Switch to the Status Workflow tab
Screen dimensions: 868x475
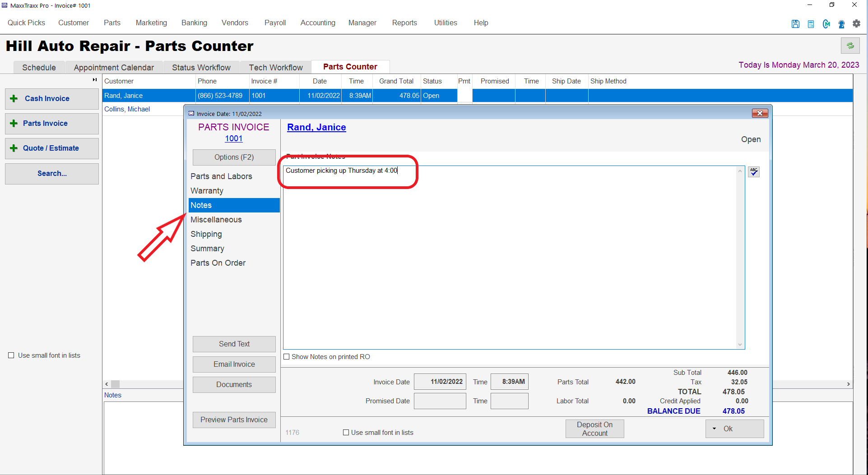point(201,67)
